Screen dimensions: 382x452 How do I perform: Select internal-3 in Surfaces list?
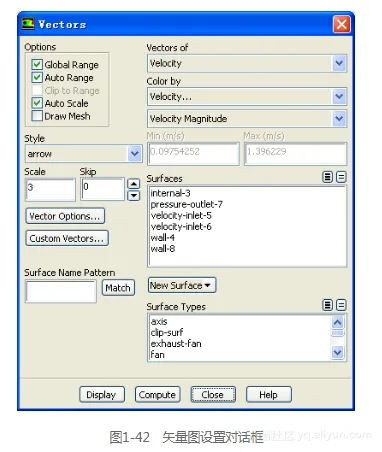[x=170, y=193]
